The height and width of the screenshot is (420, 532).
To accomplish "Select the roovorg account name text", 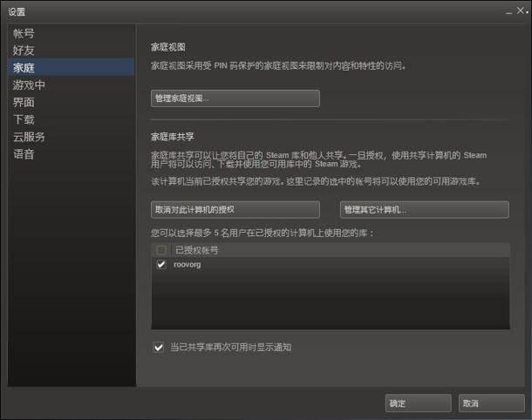I will click(188, 264).
